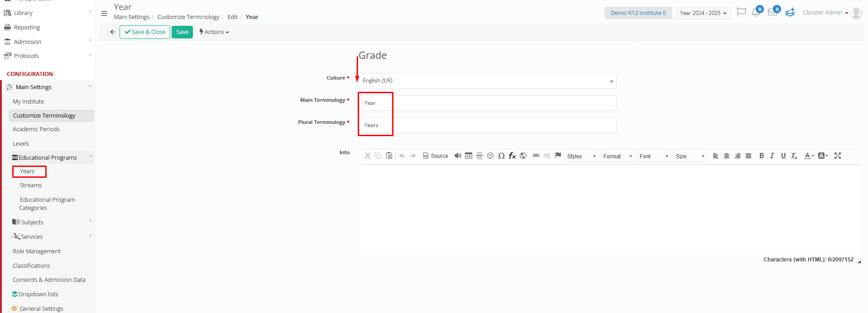Screen dimensions: 868x313
Task: Click the Cut icon in editor toolbar
Action: (368, 156)
